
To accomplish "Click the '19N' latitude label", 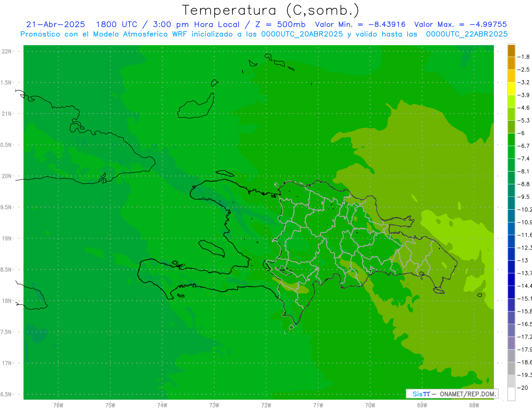I will point(6,239).
